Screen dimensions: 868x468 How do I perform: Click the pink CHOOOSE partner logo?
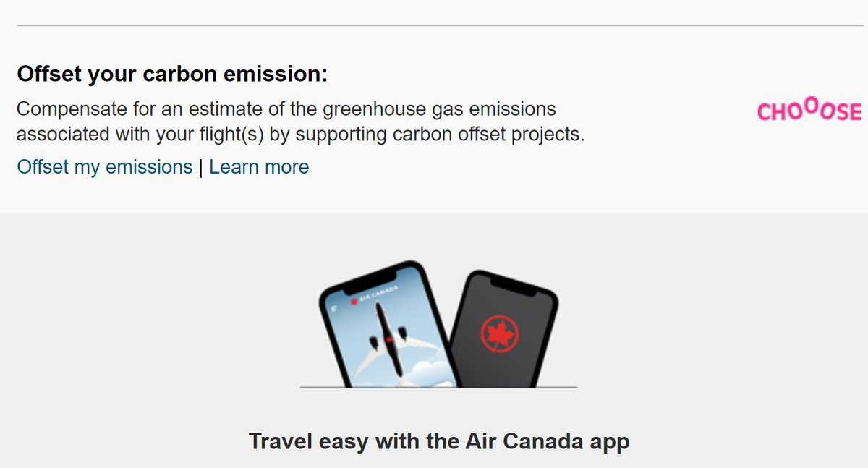coord(809,111)
